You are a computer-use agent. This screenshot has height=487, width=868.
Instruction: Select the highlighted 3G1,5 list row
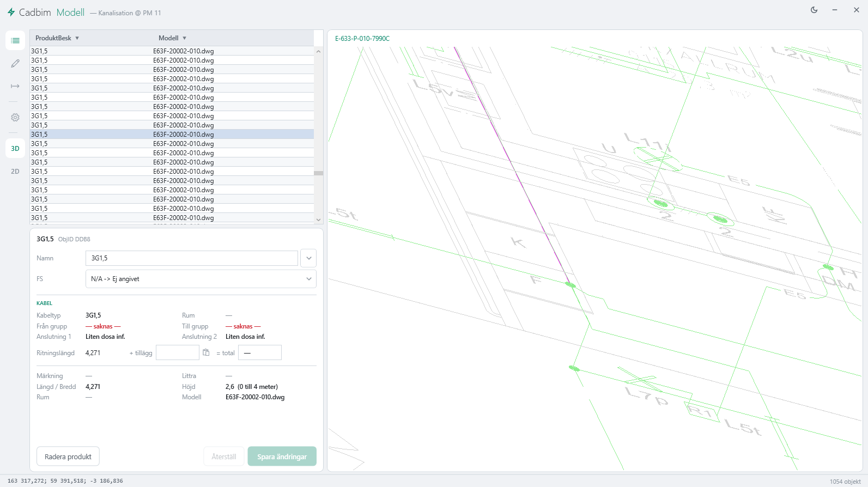[x=172, y=134]
